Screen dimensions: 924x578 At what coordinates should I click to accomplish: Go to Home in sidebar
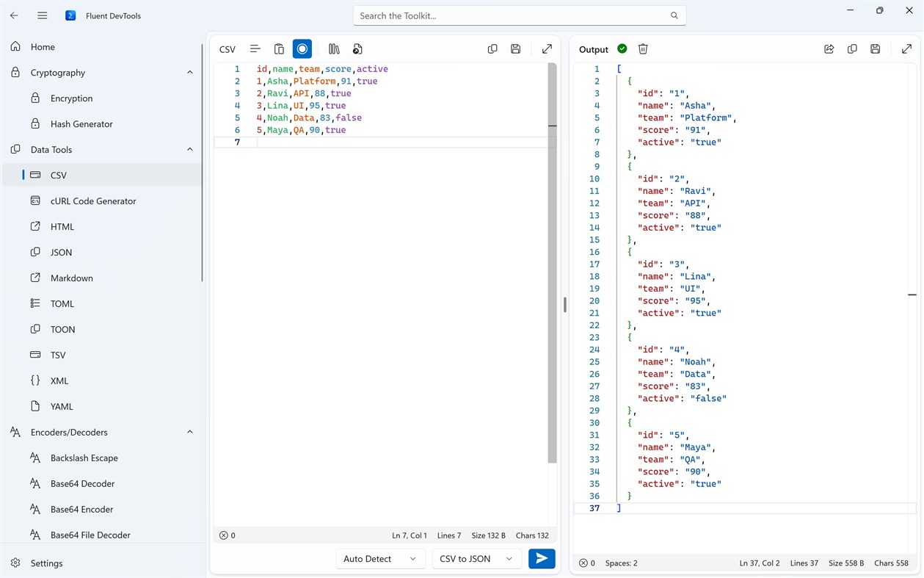[103, 47]
